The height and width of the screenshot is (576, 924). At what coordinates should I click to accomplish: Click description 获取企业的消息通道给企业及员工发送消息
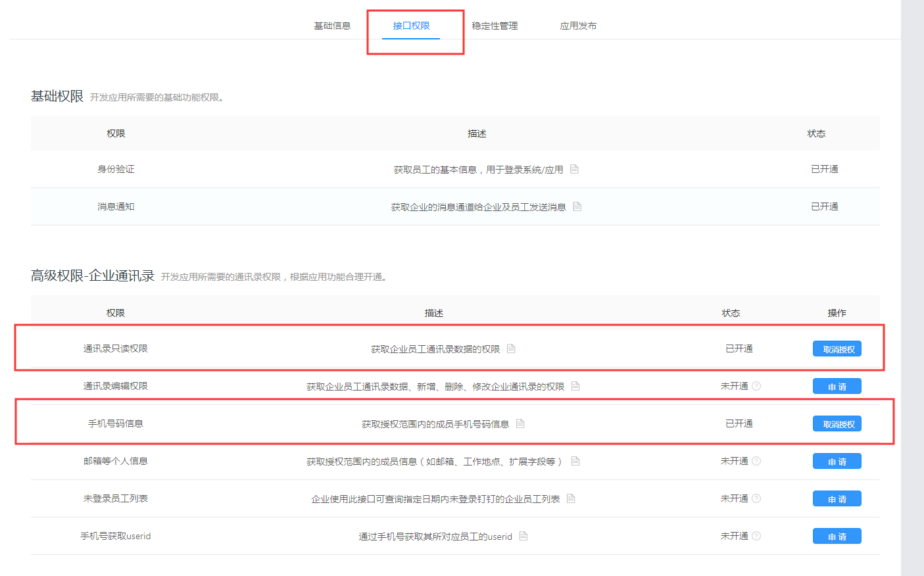tap(478, 207)
